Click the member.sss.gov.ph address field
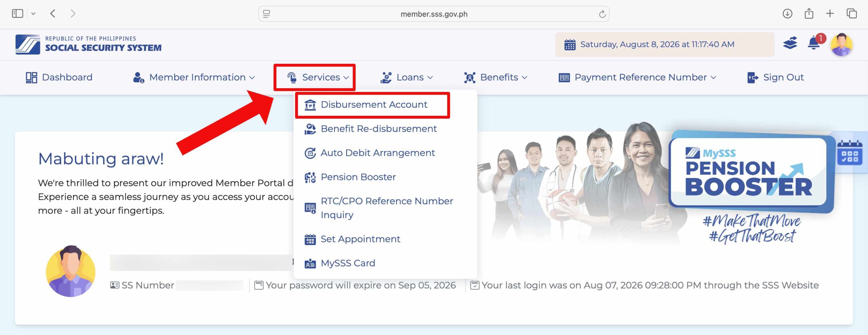This screenshot has height=335, width=868. tap(434, 14)
